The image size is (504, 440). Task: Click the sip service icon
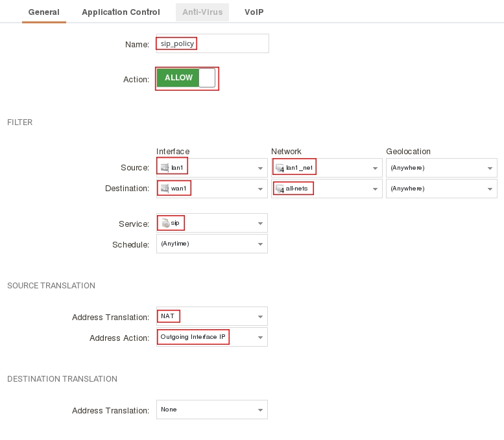point(165,223)
